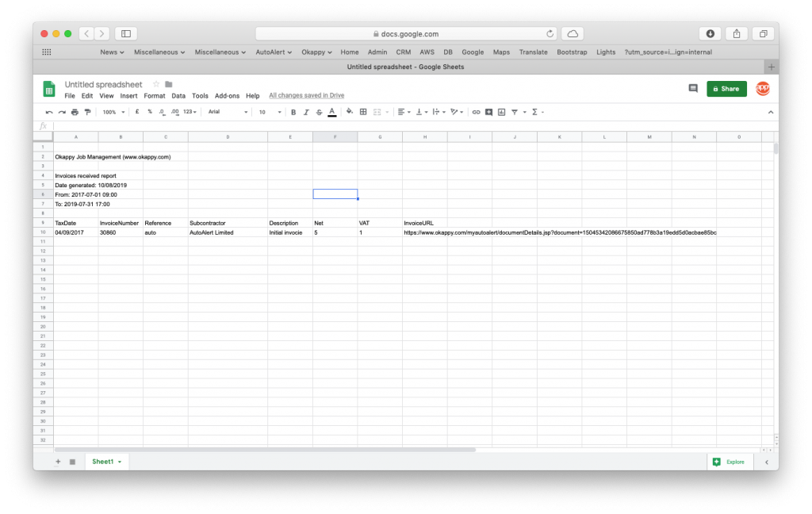Viewport: 812px width, 514px height.
Task: Toggle strikethrough formatting
Action: [x=319, y=112]
